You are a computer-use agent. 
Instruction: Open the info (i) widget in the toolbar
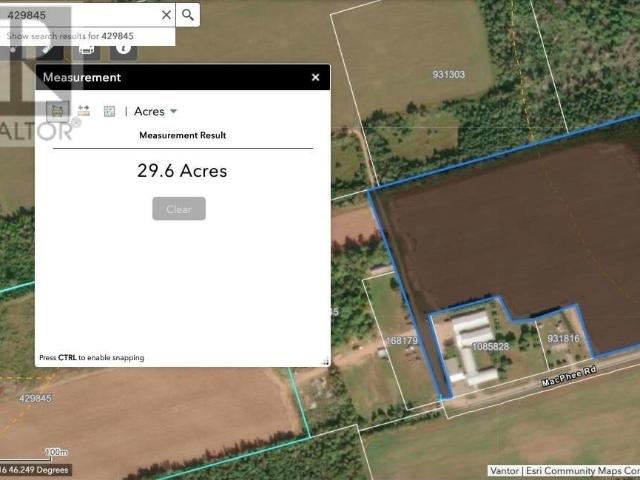click(x=123, y=50)
